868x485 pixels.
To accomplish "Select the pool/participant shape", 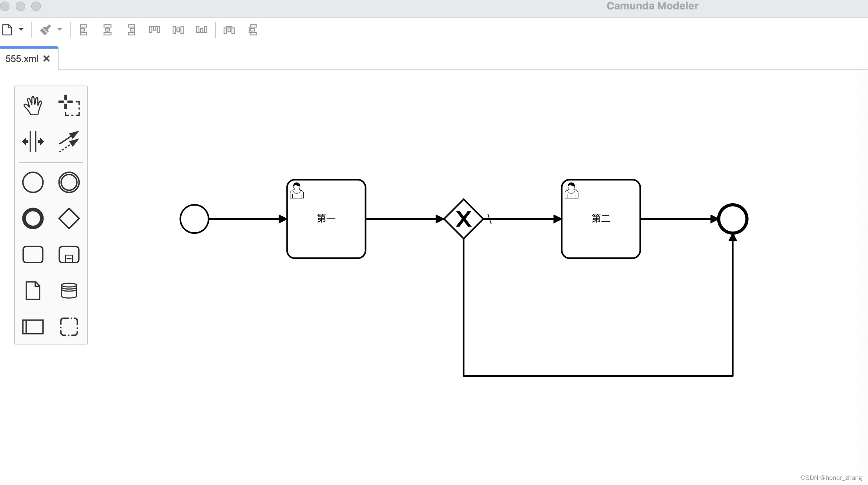I will click(x=33, y=326).
